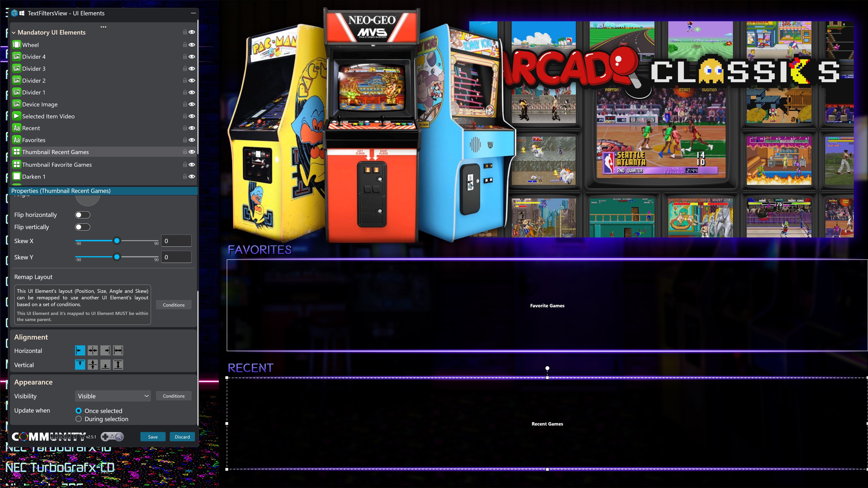The image size is (868, 488).
Task: Save the UI element changes
Action: tap(153, 437)
